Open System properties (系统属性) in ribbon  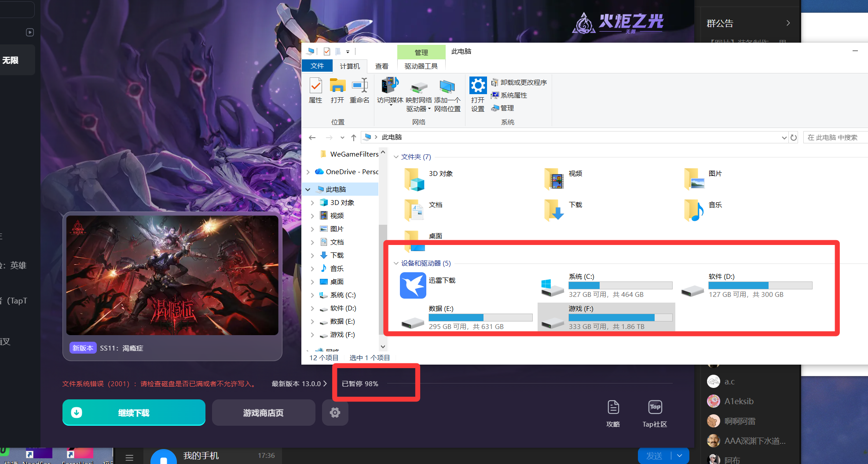point(509,95)
